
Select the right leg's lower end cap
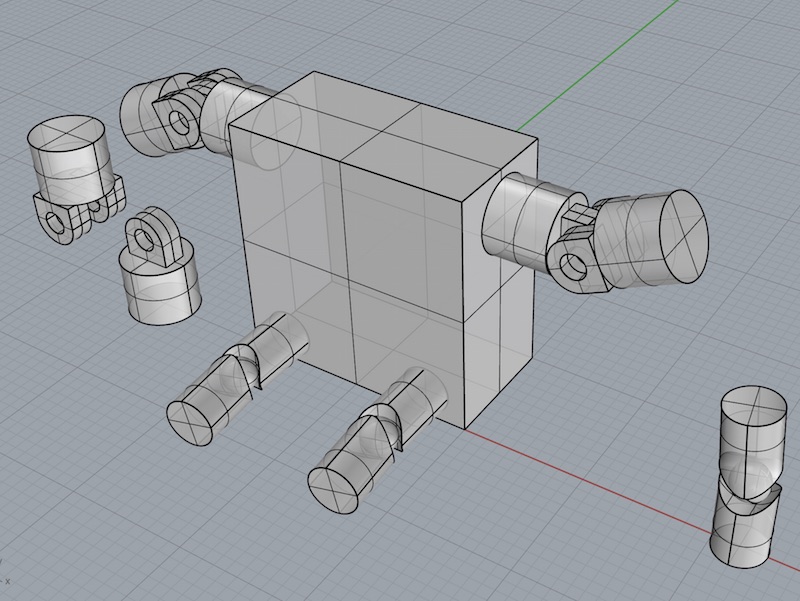333,490
